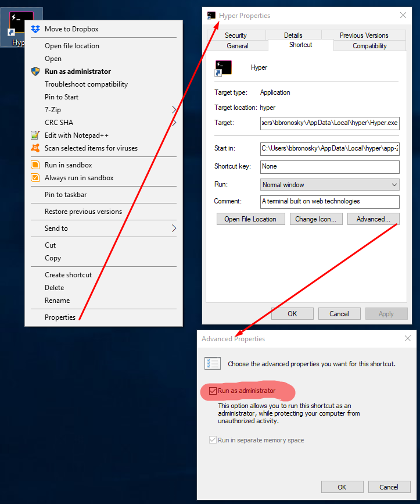This screenshot has width=420, height=504.
Task: Choose Open from the context menu
Action: click(104, 59)
